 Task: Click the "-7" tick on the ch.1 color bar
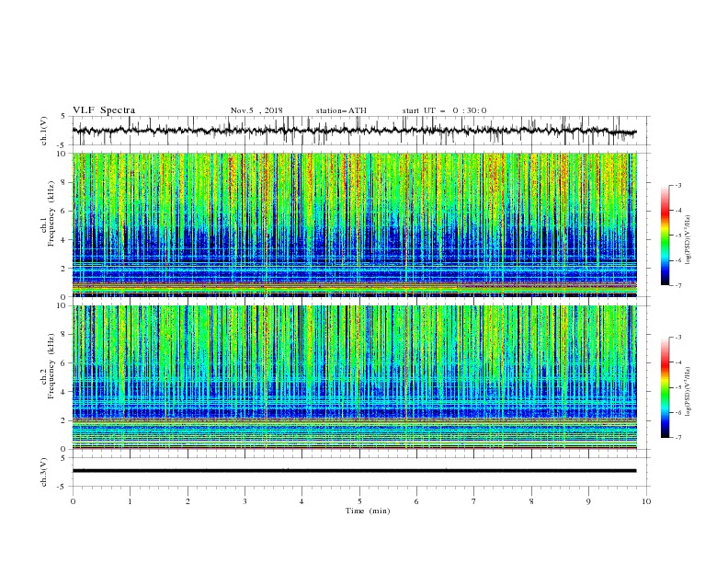click(x=678, y=285)
